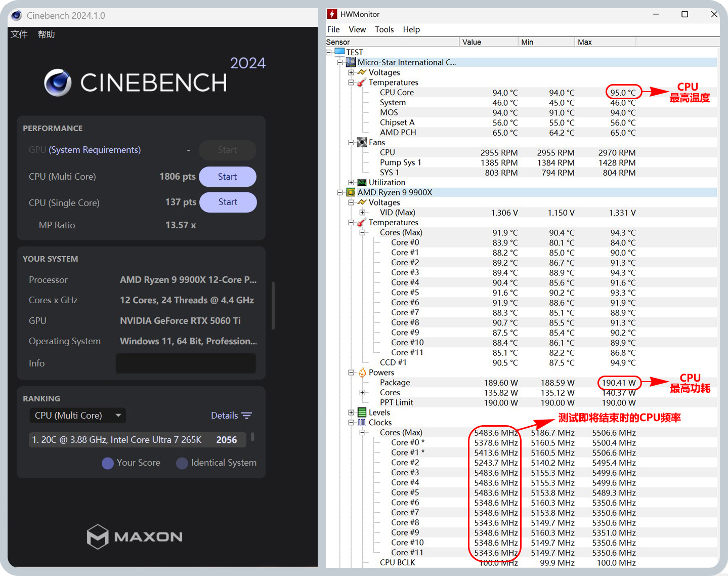Click the HWMonitor lightning app icon in title bar
Image resolution: width=728 pixels, height=576 pixels.
point(332,14)
